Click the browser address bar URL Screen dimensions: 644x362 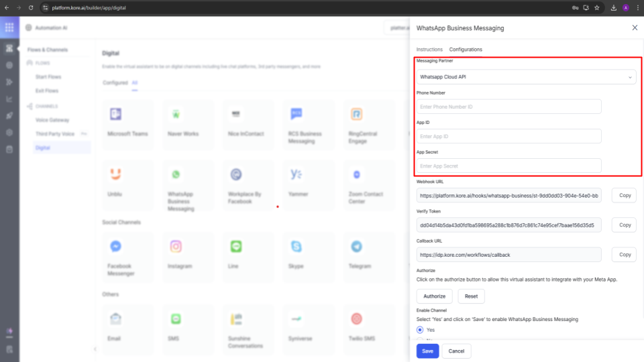pyautogui.click(x=89, y=7)
